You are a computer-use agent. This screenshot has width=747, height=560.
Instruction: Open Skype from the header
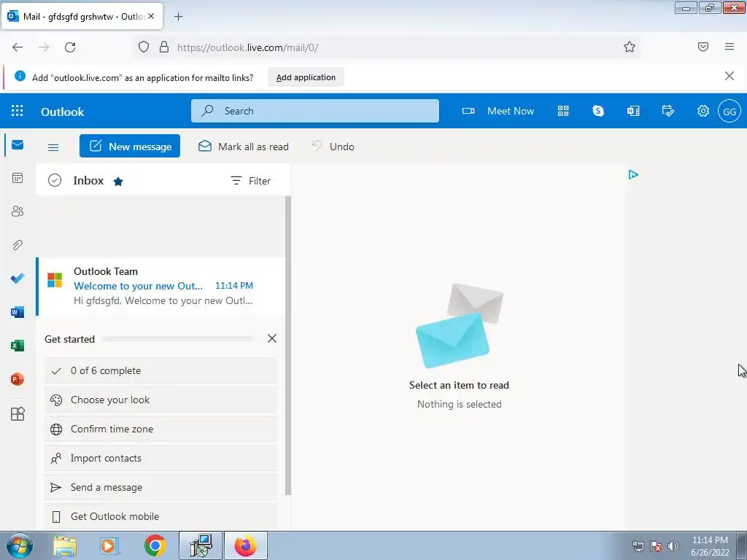(x=598, y=111)
